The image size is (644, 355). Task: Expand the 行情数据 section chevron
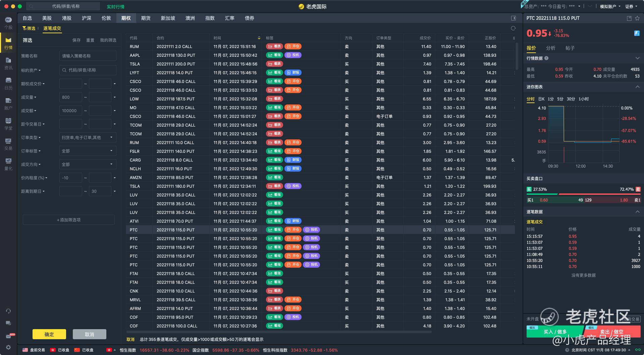pos(637,58)
